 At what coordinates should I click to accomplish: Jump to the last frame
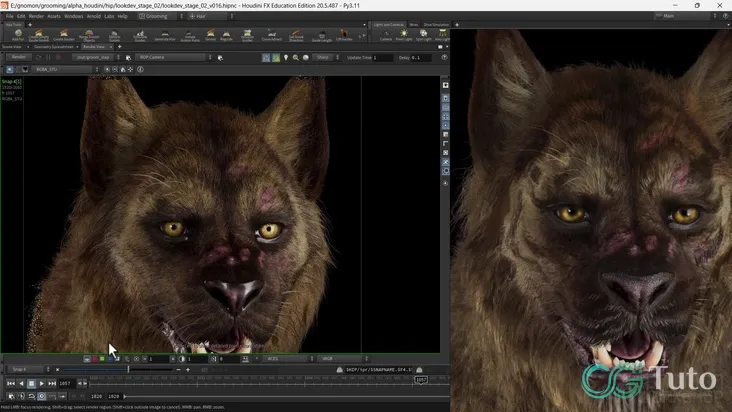click(52, 384)
